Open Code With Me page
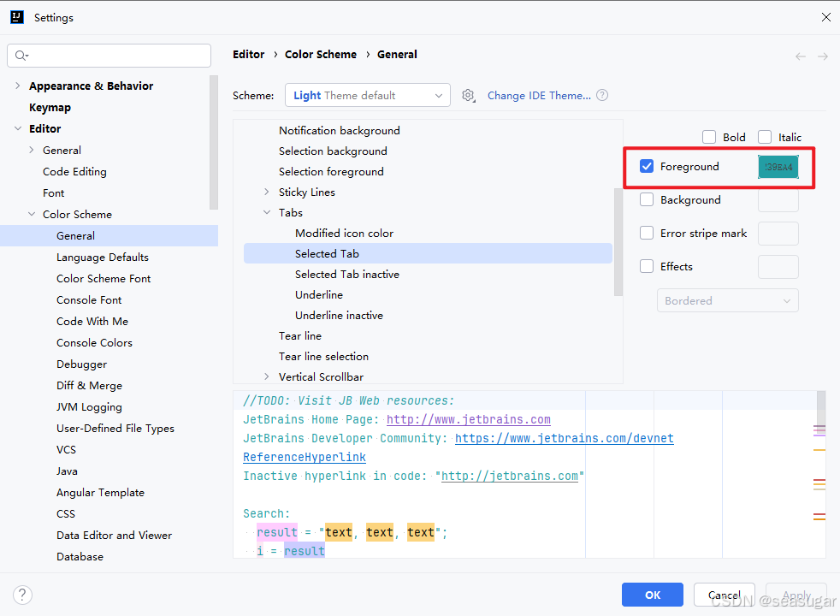 (x=92, y=322)
